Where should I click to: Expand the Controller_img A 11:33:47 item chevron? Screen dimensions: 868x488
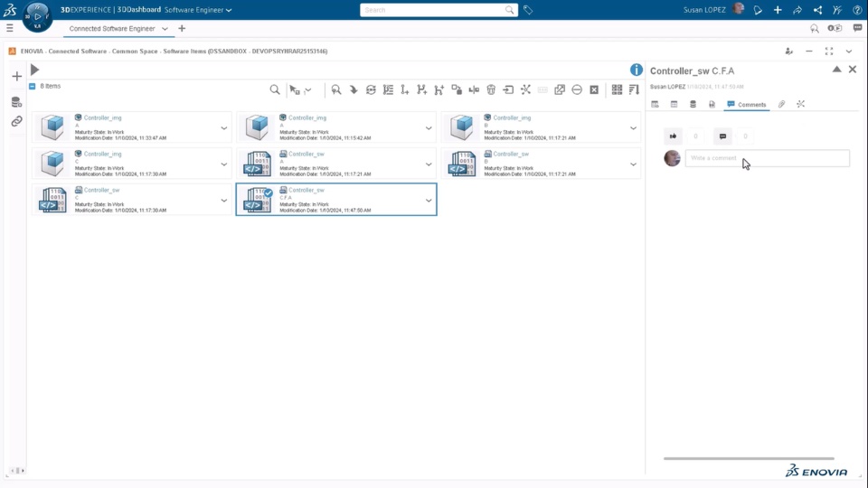pos(223,128)
